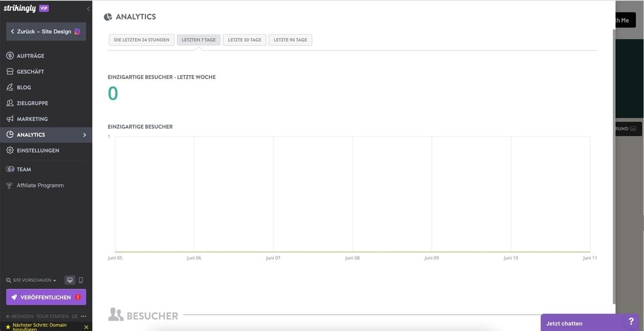Viewport: 644px width, 331px height.
Task: Open the Blog section
Action: pyautogui.click(x=46, y=87)
